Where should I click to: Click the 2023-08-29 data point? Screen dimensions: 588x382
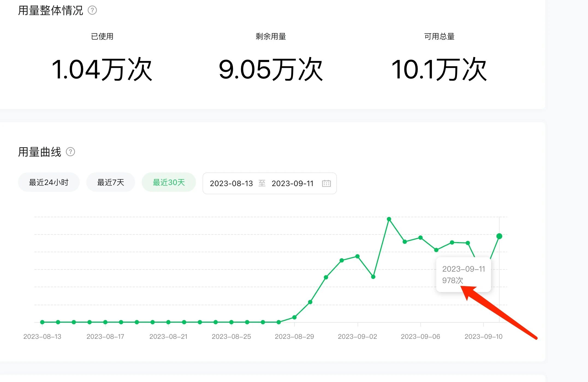coord(295,317)
